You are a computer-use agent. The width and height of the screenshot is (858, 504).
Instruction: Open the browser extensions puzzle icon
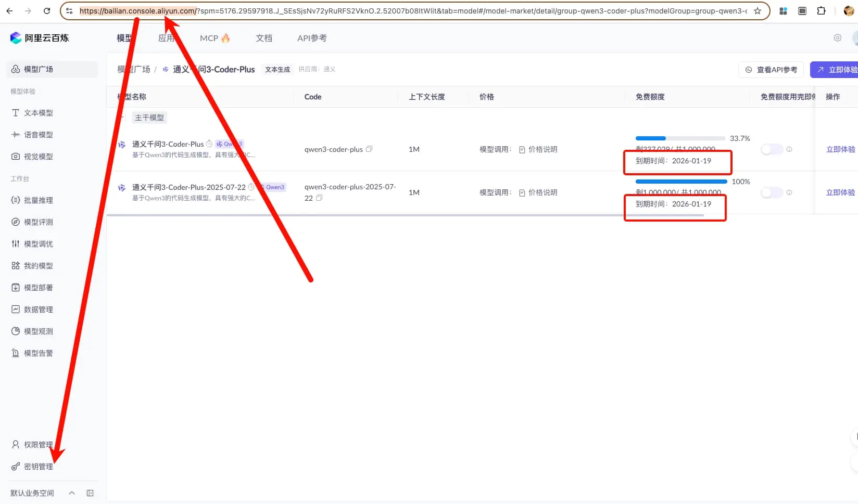click(821, 11)
